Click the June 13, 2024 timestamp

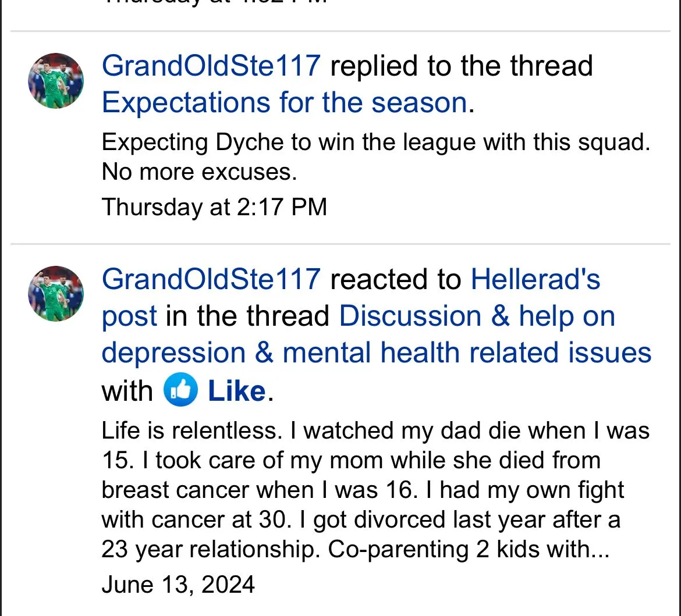pyautogui.click(x=178, y=584)
